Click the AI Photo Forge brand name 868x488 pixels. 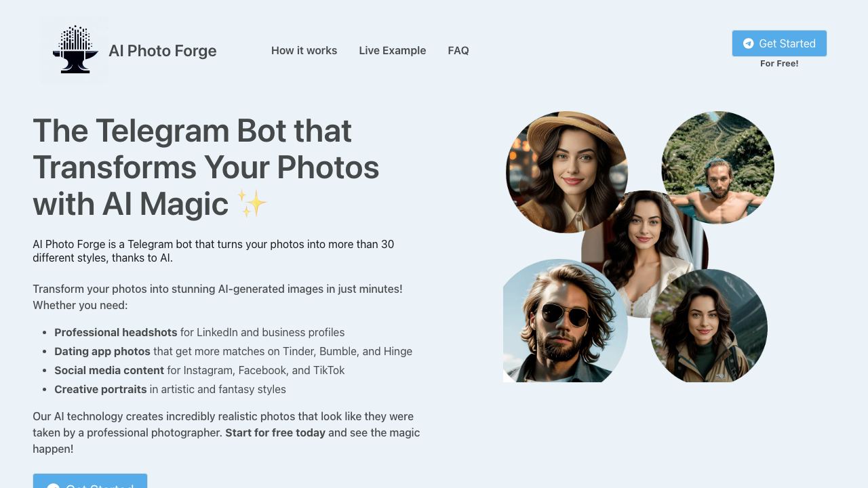point(163,51)
